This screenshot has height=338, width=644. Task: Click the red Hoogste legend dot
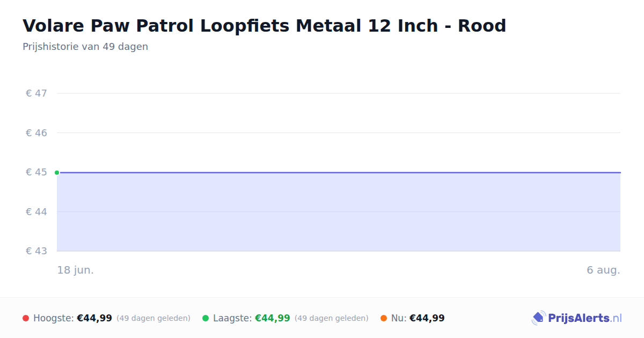[x=26, y=318]
